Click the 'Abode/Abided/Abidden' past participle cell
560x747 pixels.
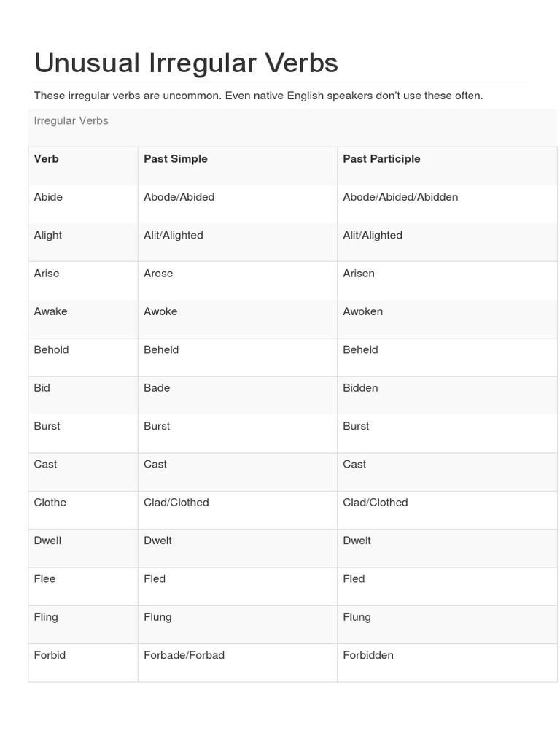(x=400, y=197)
